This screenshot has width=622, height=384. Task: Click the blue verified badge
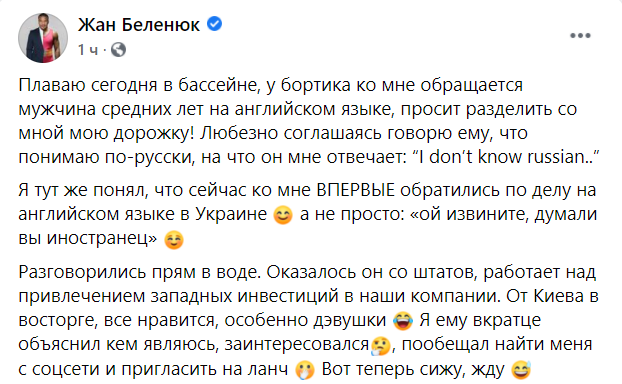[215, 24]
